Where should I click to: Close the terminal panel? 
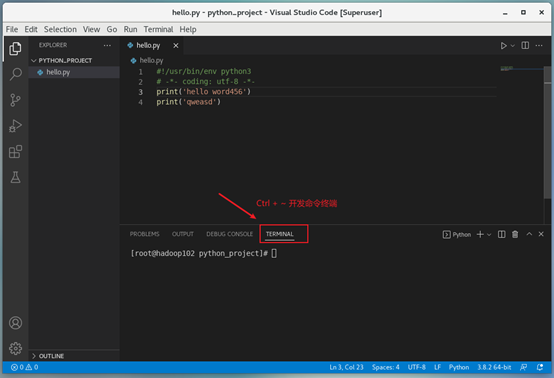[541, 234]
